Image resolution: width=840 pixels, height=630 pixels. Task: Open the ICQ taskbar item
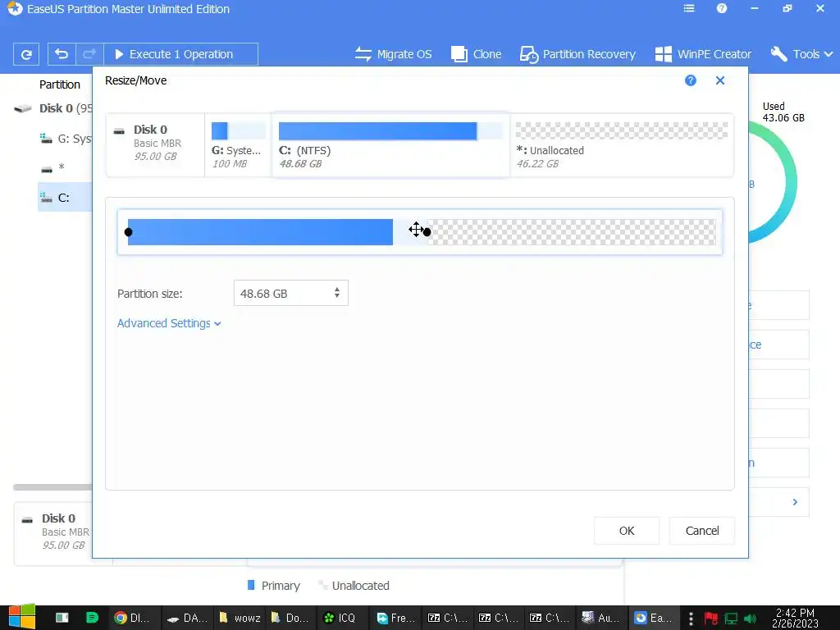click(340, 618)
